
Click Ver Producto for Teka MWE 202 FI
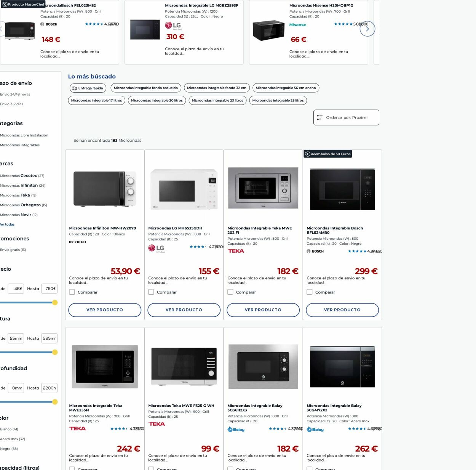tap(263, 310)
